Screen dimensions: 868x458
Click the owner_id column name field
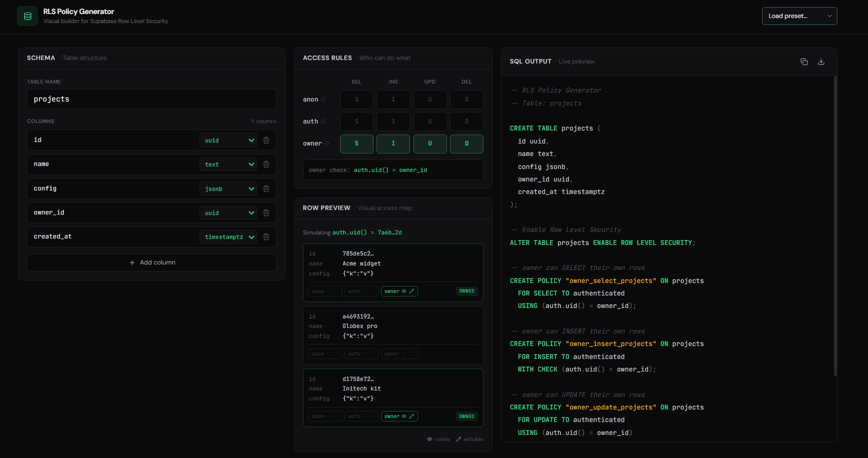click(114, 212)
